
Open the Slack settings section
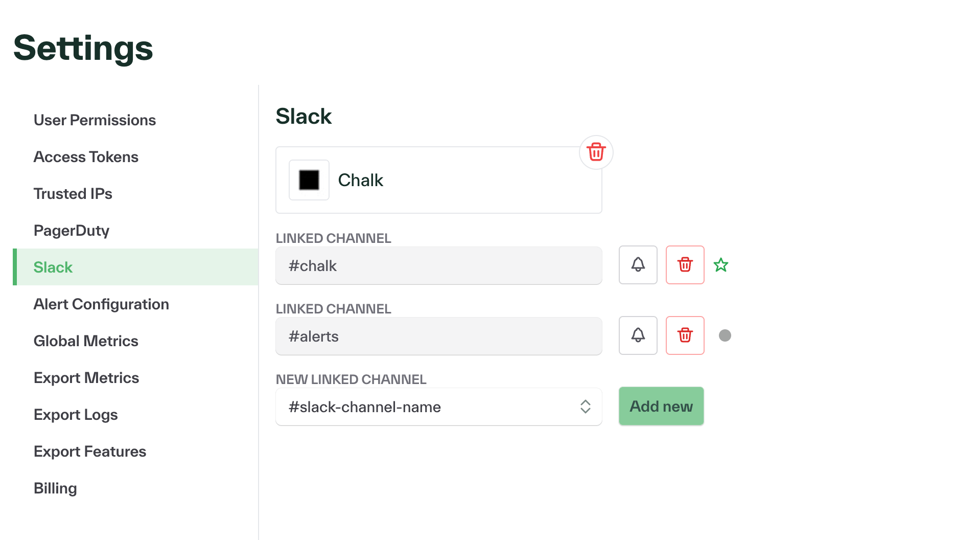click(x=53, y=266)
